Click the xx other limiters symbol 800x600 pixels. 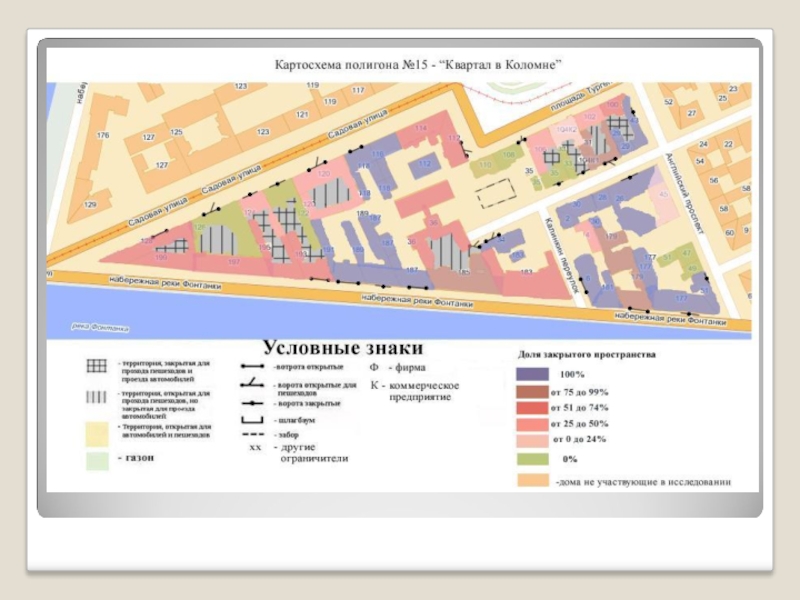[255, 447]
